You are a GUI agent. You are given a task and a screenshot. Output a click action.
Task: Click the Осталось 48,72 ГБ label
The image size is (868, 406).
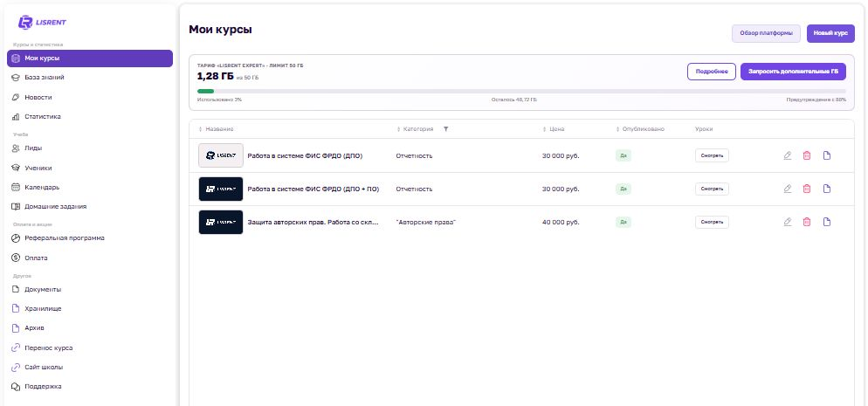pyautogui.click(x=514, y=100)
